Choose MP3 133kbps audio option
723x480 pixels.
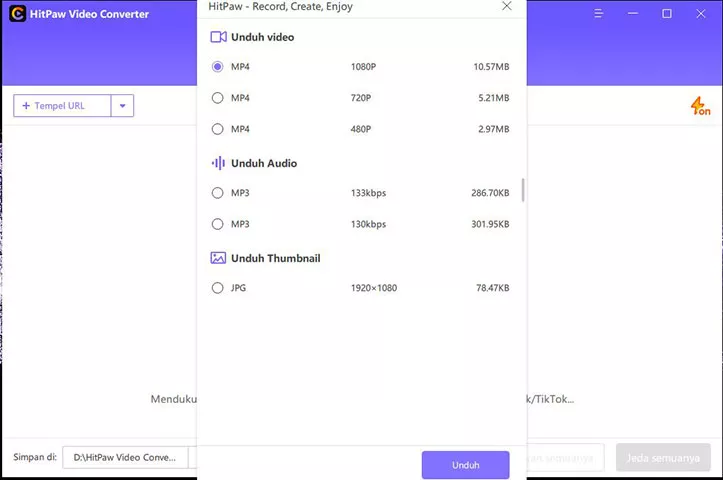pyautogui.click(x=217, y=193)
